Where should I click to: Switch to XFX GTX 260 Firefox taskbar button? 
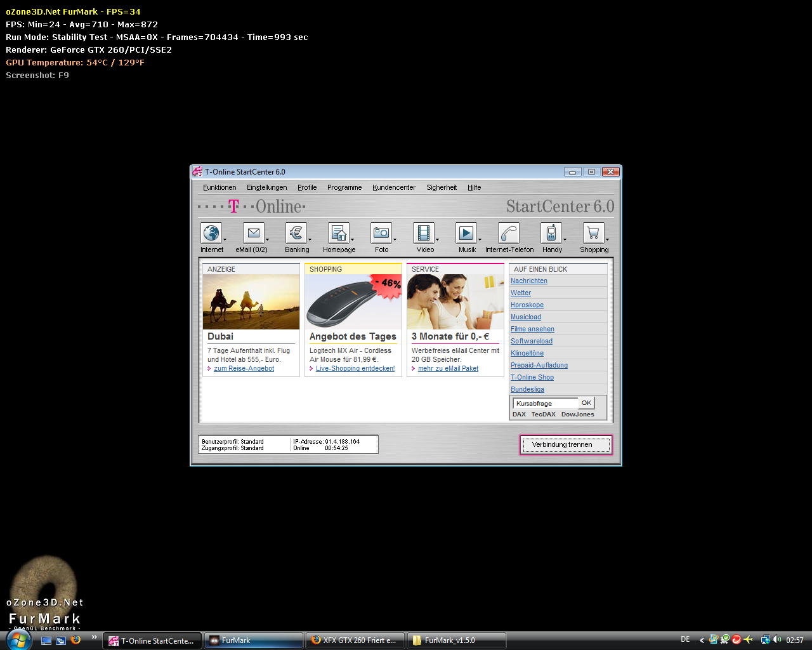pos(355,640)
